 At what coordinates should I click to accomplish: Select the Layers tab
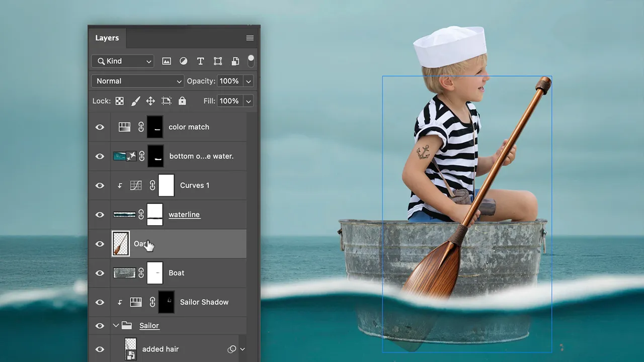click(x=107, y=38)
